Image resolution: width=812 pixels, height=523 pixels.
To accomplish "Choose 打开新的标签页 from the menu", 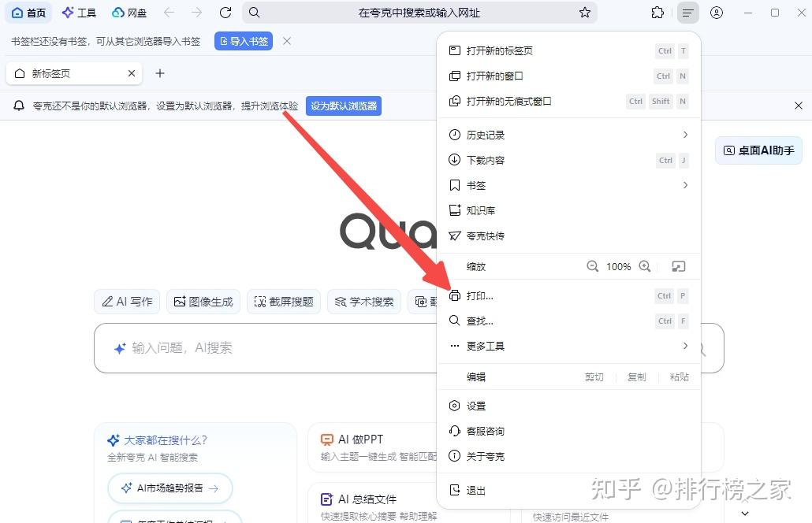I will (568, 50).
